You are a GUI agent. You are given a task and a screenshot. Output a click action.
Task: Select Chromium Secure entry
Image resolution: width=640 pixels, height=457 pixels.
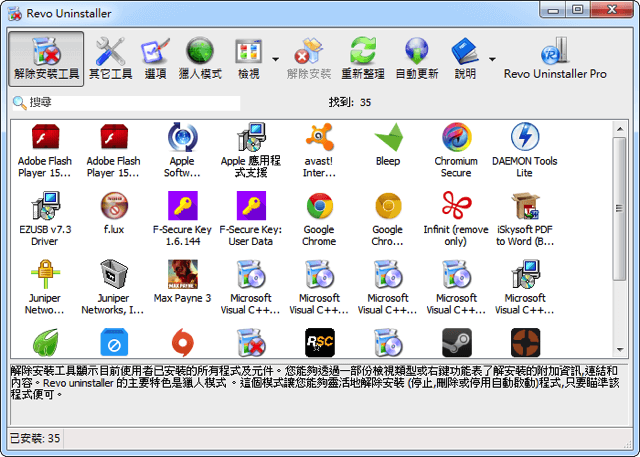click(456, 151)
